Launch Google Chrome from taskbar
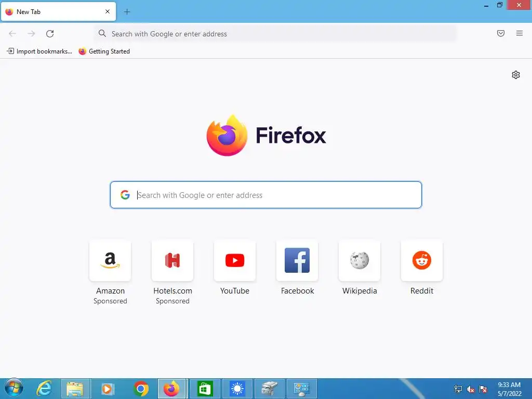This screenshot has height=399, width=532. pos(141,389)
